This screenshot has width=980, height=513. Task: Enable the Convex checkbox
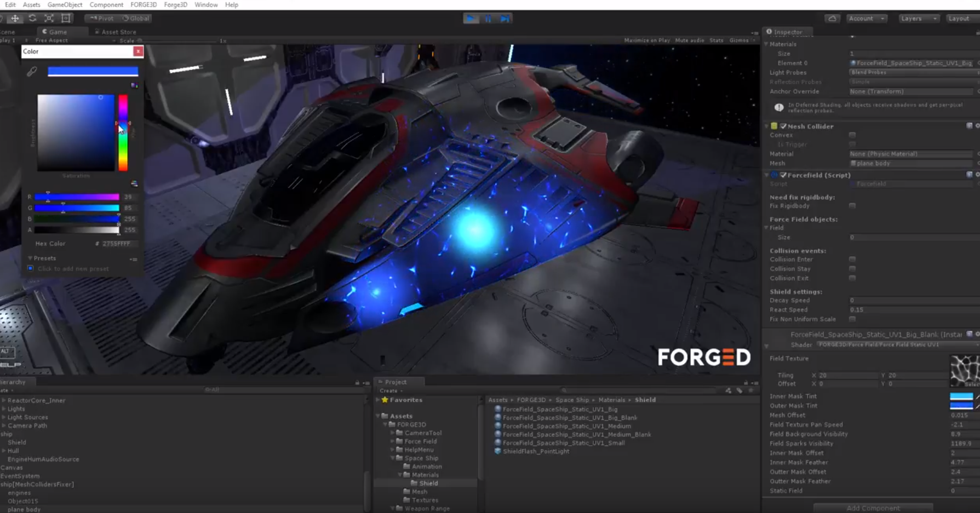point(852,135)
